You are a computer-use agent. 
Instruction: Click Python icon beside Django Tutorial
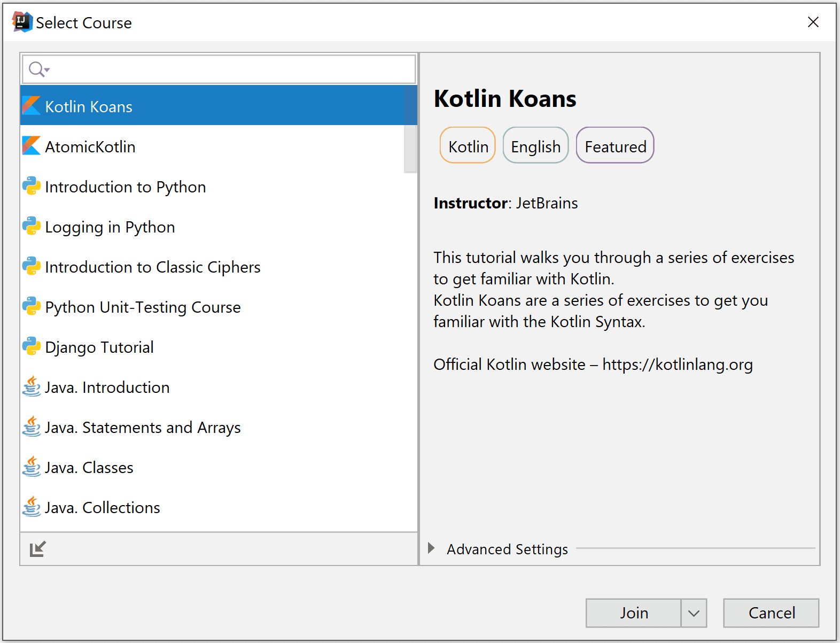click(x=32, y=346)
